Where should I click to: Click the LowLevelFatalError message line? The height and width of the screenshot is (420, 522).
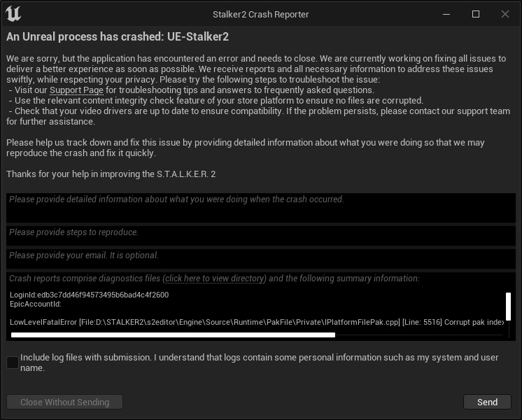pos(257,322)
